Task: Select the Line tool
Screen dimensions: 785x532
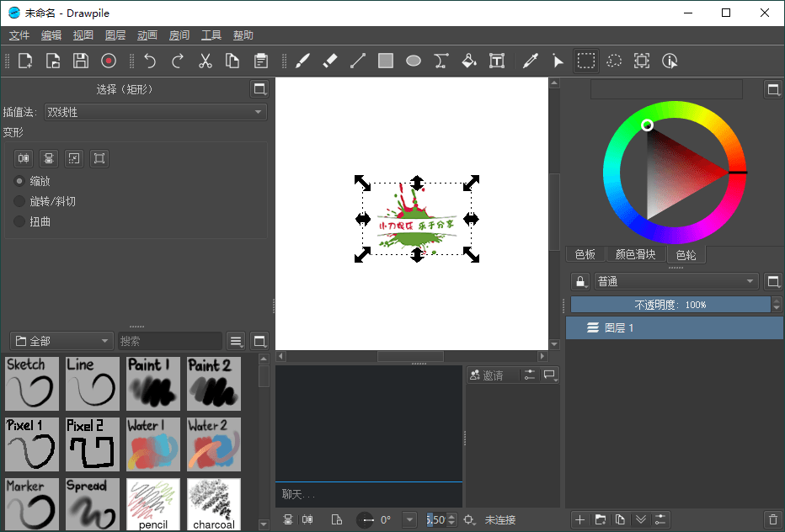Action: [x=357, y=61]
